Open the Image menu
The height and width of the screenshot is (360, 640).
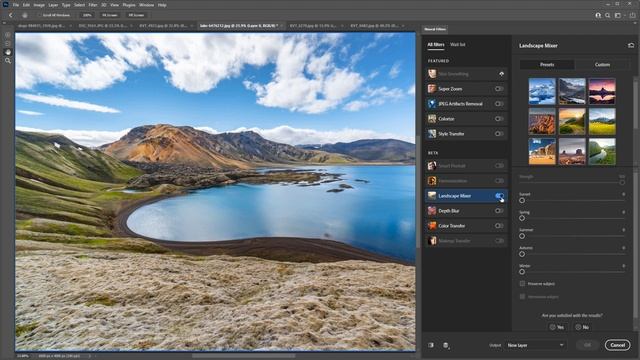39,5
